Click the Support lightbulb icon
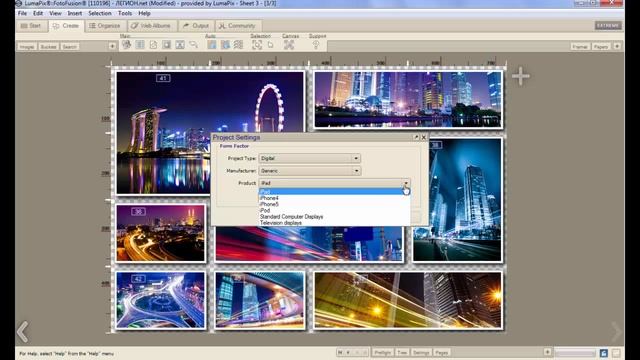The image size is (640, 360). [x=316, y=44]
